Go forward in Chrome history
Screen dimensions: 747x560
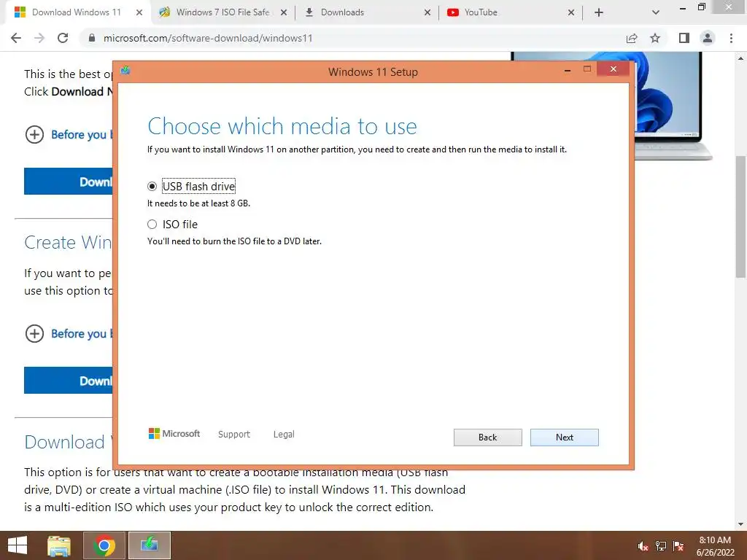[x=39, y=38]
